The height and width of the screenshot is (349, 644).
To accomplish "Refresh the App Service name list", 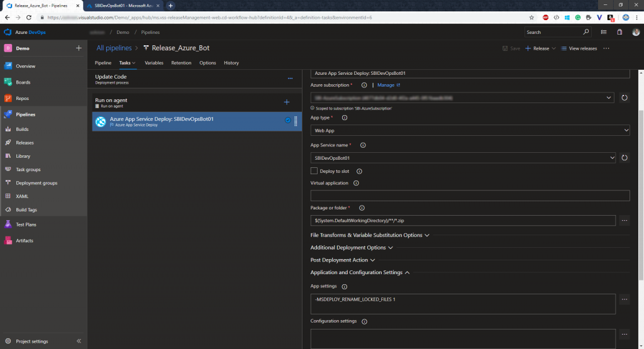I will (625, 158).
